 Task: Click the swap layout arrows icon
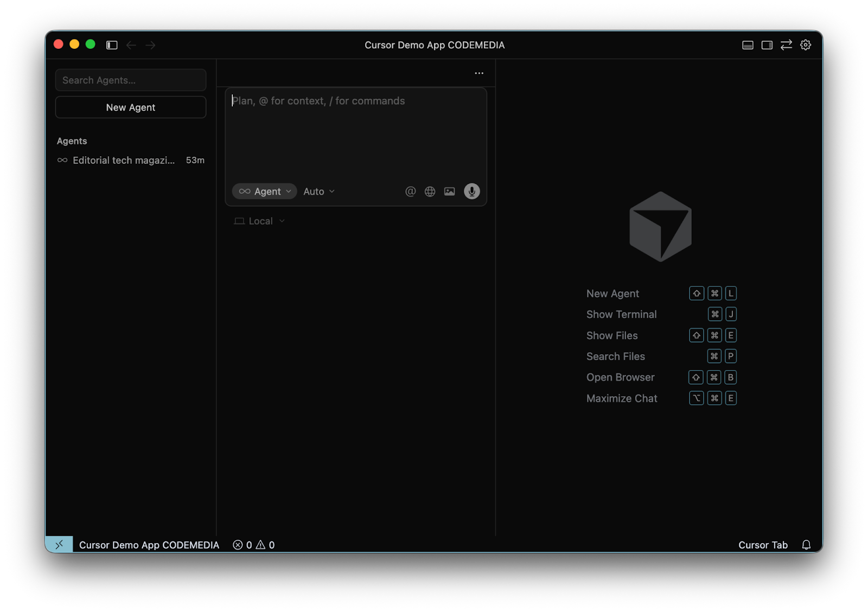pyautogui.click(x=786, y=45)
